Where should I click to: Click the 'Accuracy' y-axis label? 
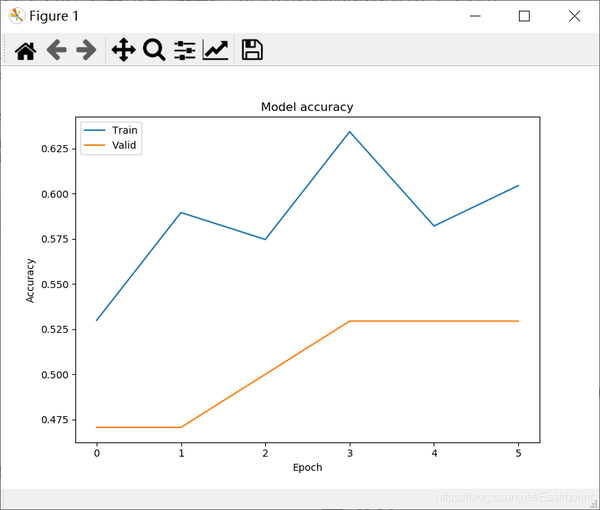[x=30, y=280]
